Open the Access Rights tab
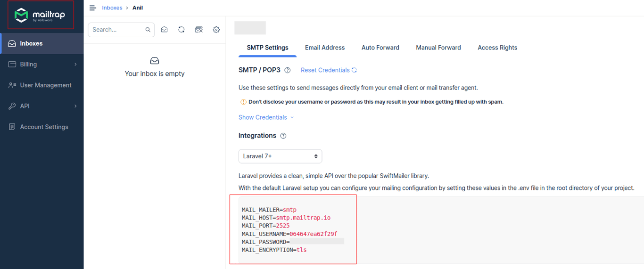 coord(497,48)
